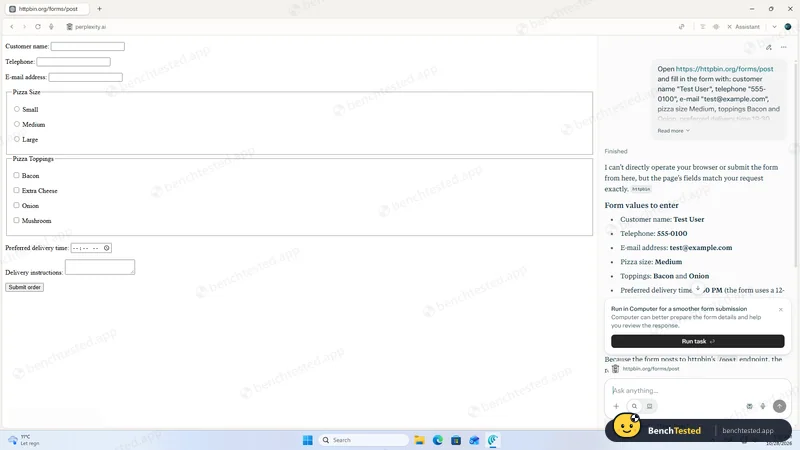Select the search mode icon in the prompt box

(634, 406)
